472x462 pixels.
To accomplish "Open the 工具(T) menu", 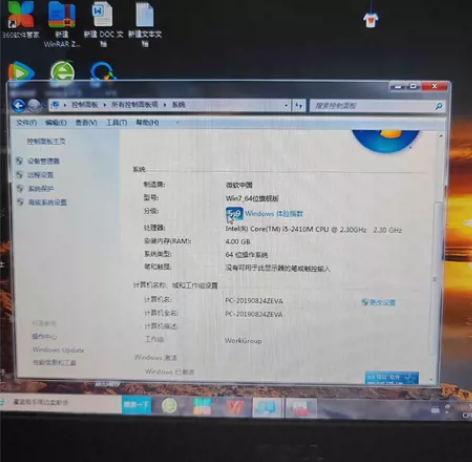I will [x=116, y=123].
